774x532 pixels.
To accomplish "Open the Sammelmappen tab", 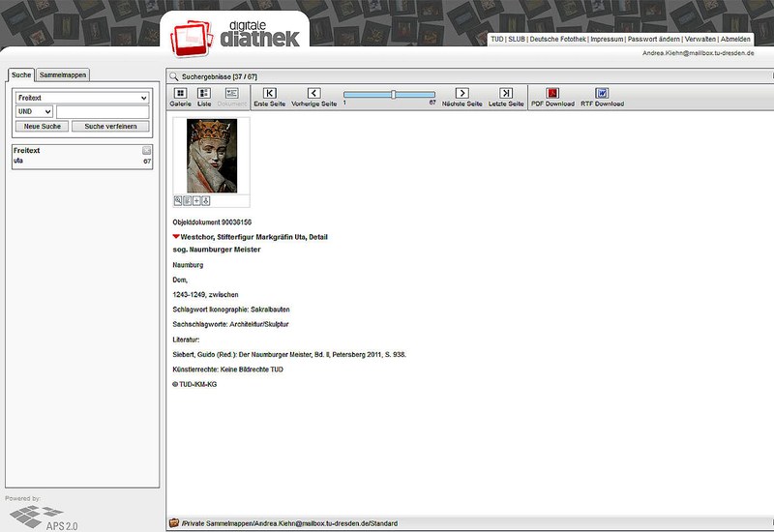I will click(64, 74).
